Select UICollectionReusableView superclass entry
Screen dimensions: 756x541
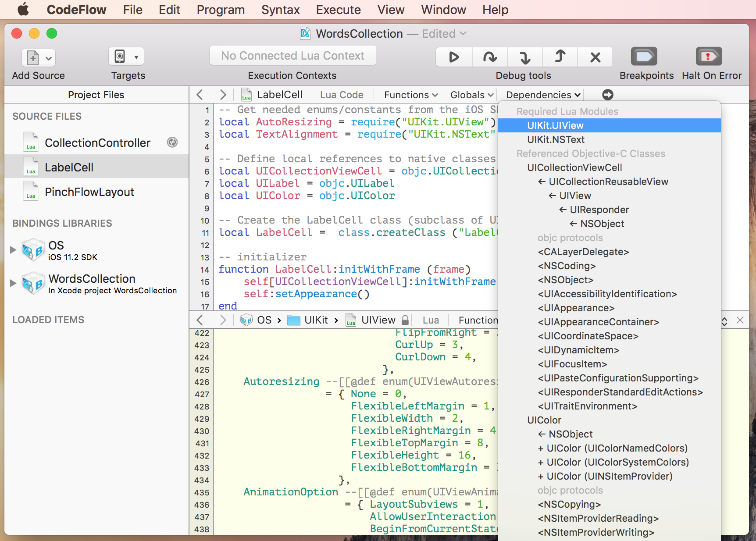tap(610, 182)
